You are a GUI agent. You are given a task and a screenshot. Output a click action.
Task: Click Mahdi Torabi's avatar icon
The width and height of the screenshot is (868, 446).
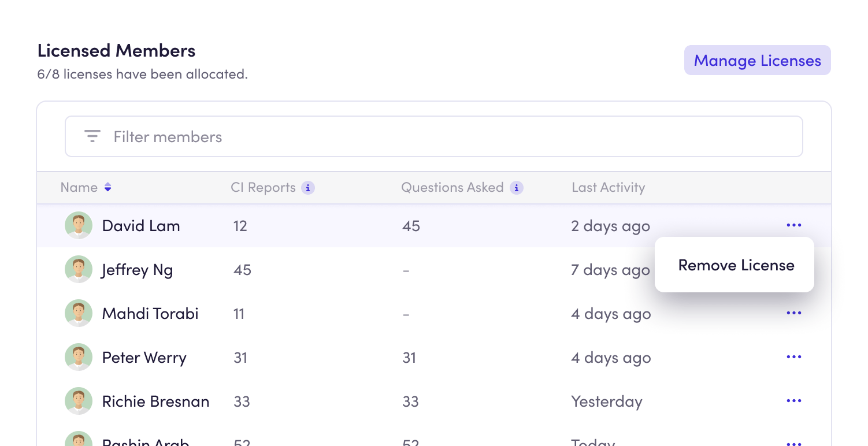[79, 313]
